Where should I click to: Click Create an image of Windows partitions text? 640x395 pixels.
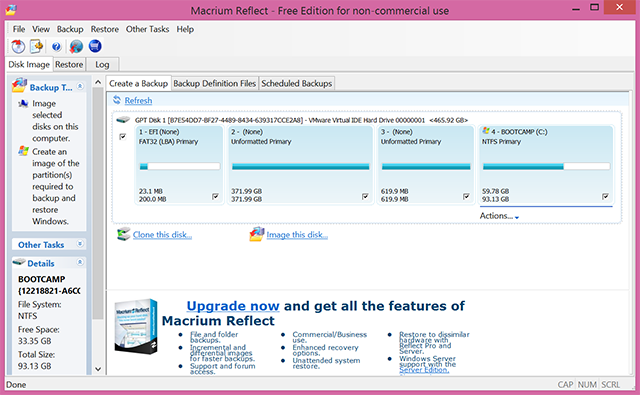point(56,186)
